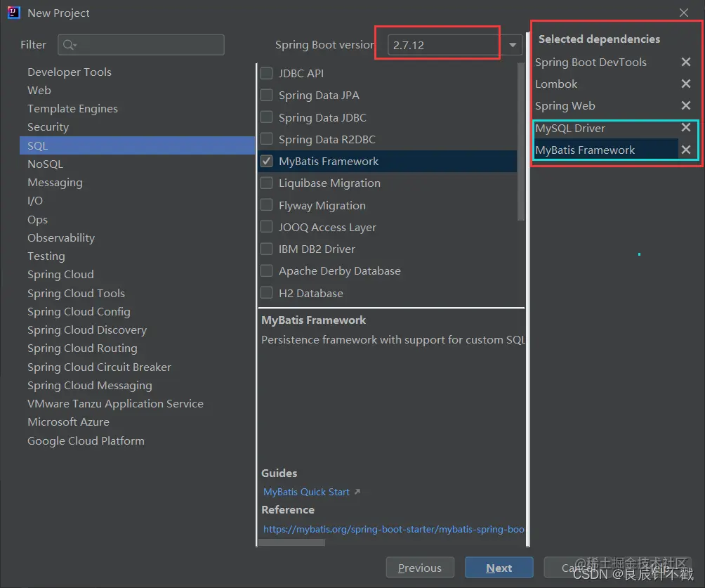Open the mybatis.org reference URL link
The image size is (705, 588).
click(393, 529)
